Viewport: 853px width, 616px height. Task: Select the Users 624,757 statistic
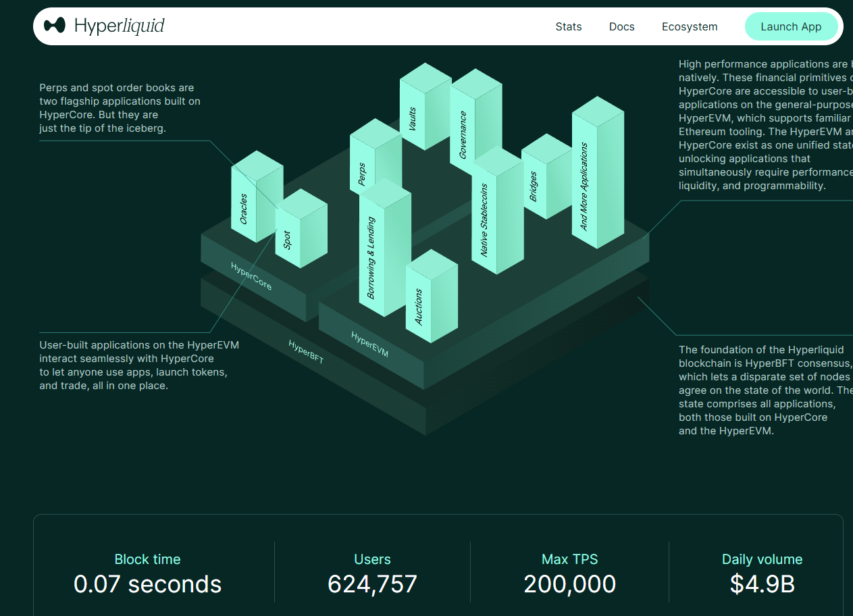point(372,573)
